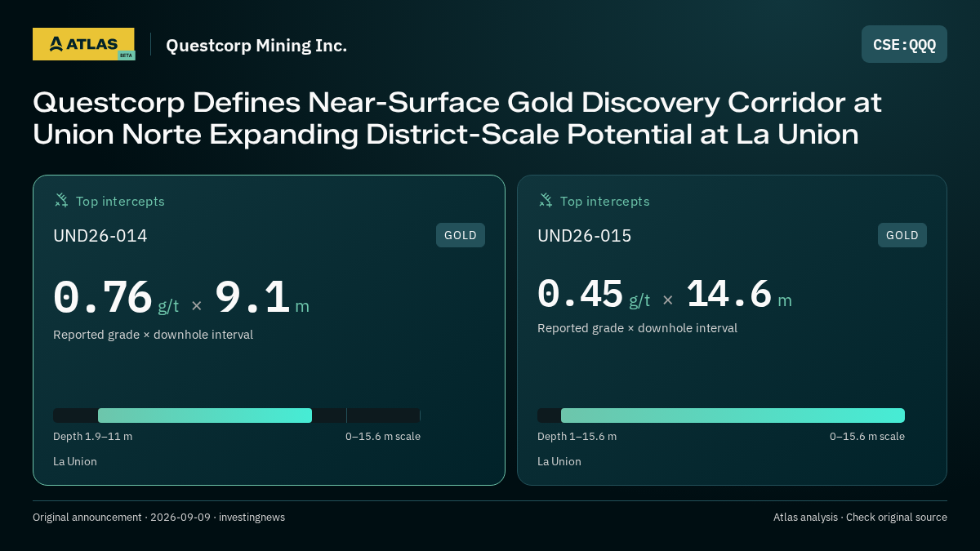This screenshot has height=551, width=980.
Task: Select hole ID UND26-014
Action: [100, 236]
